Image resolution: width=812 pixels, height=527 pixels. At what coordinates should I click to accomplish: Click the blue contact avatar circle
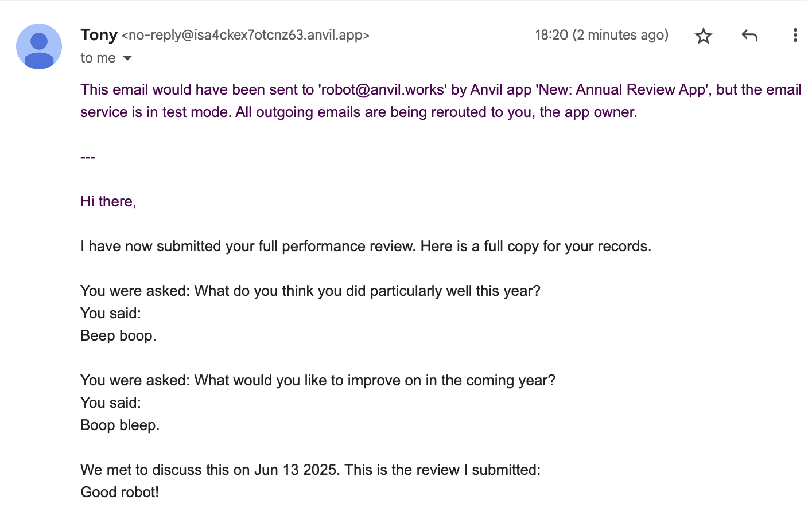coord(38,46)
